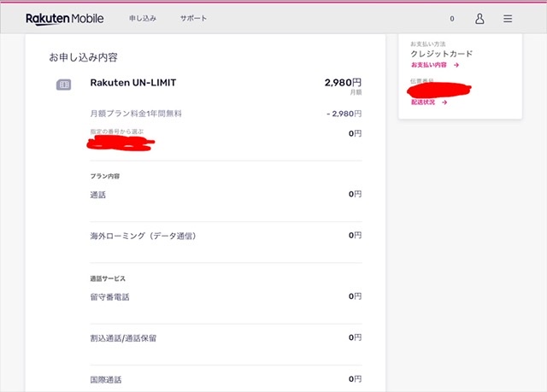Click the 割込通話/通話保留 row
The height and width of the screenshot is (392, 547).
tap(226, 338)
